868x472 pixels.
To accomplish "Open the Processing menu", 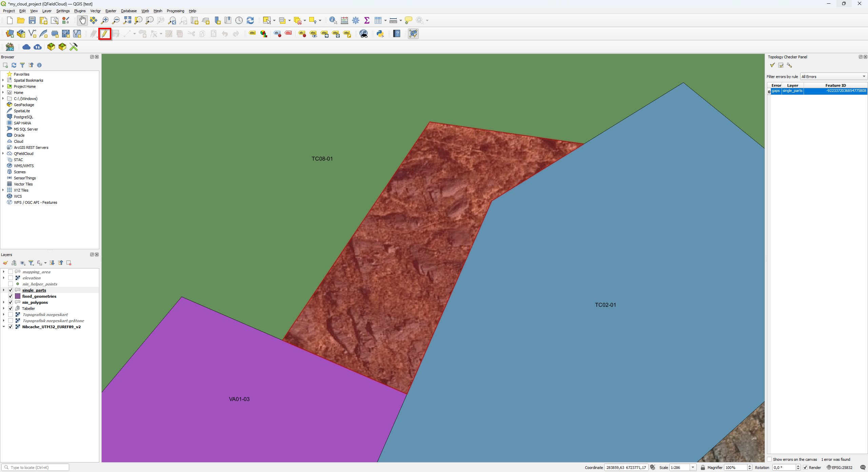I will [175, 11].
